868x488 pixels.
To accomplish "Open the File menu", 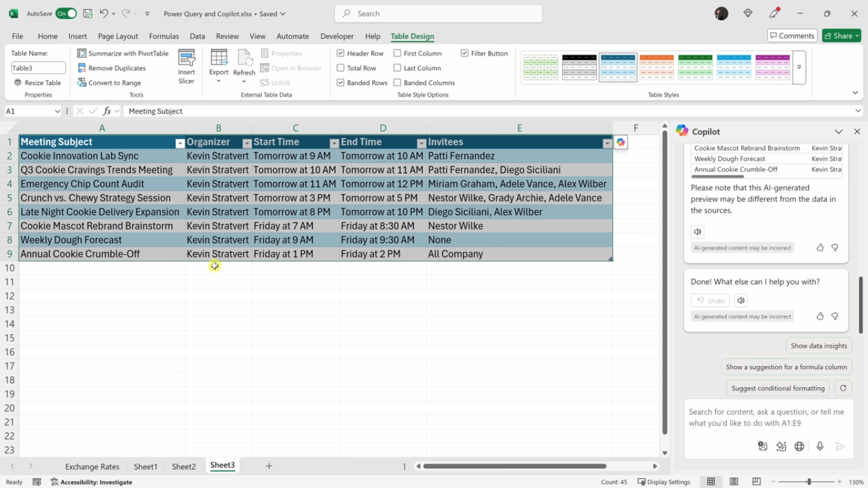I will 17,36.
